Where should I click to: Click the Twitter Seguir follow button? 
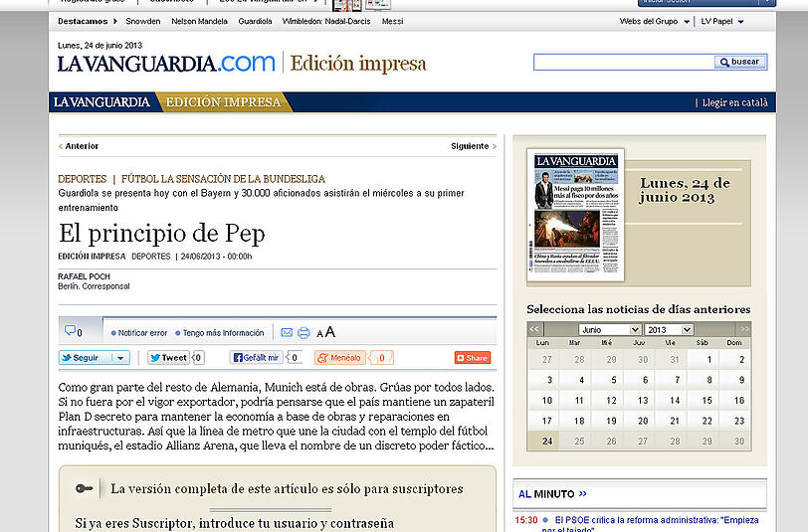click(x=86, y=357)
